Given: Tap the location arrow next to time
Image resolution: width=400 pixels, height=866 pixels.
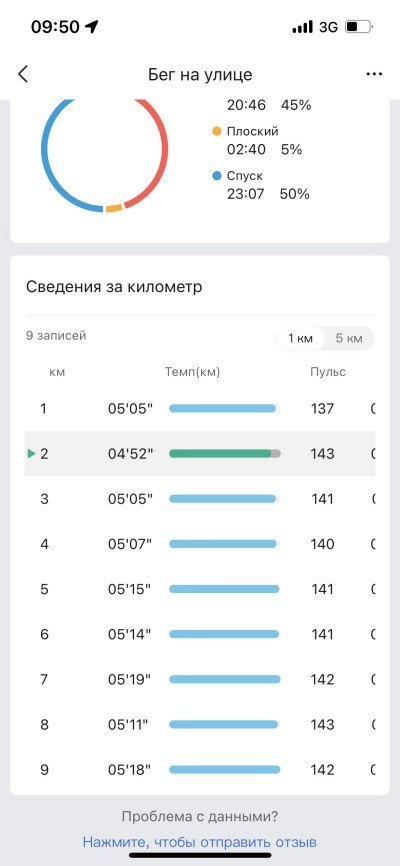Looking at the screenshot, I should [92, 27].
